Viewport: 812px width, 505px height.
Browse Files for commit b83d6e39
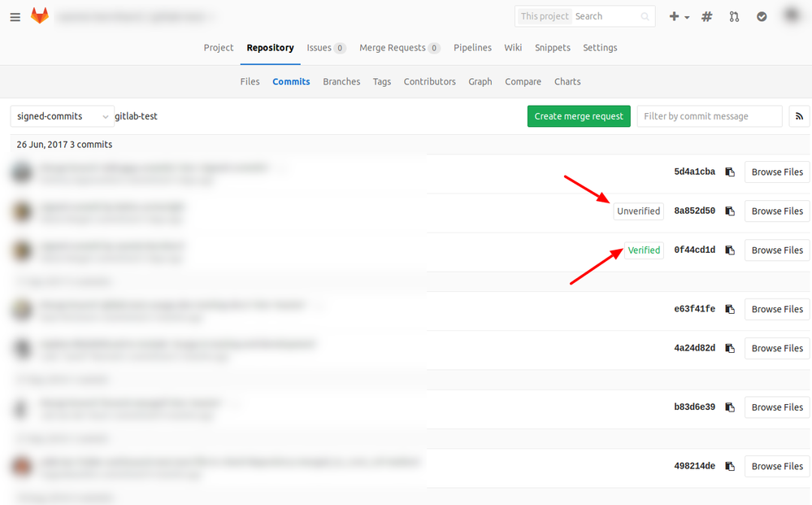pyautogui.click(x=777, y=407)
